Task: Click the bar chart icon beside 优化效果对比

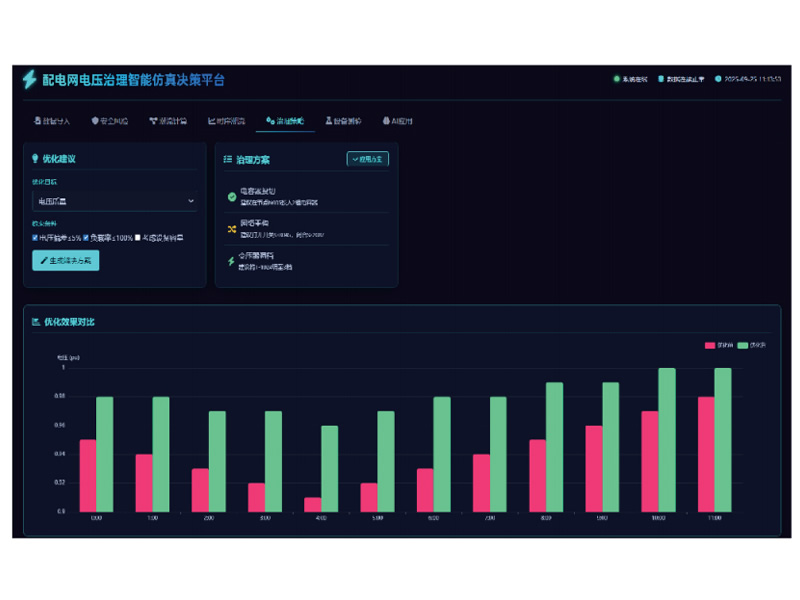Action: click(x=36, y=322)
